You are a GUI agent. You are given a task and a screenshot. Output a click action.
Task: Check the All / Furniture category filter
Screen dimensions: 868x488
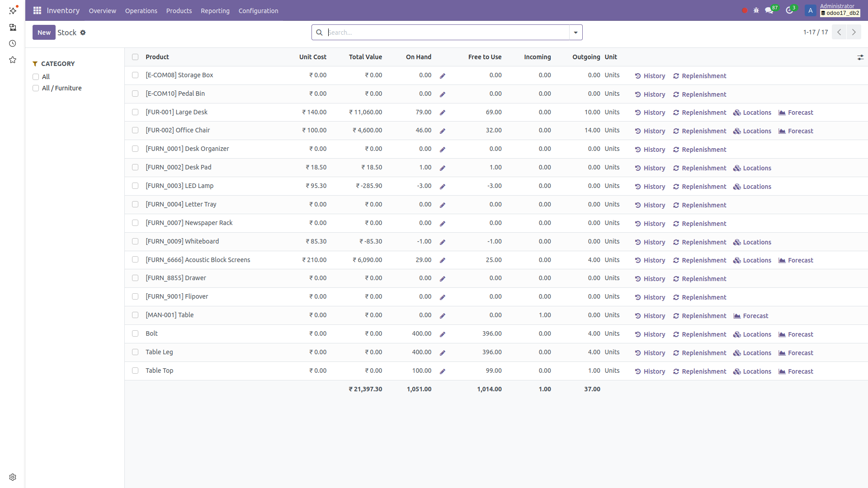(x=36, y=88)
